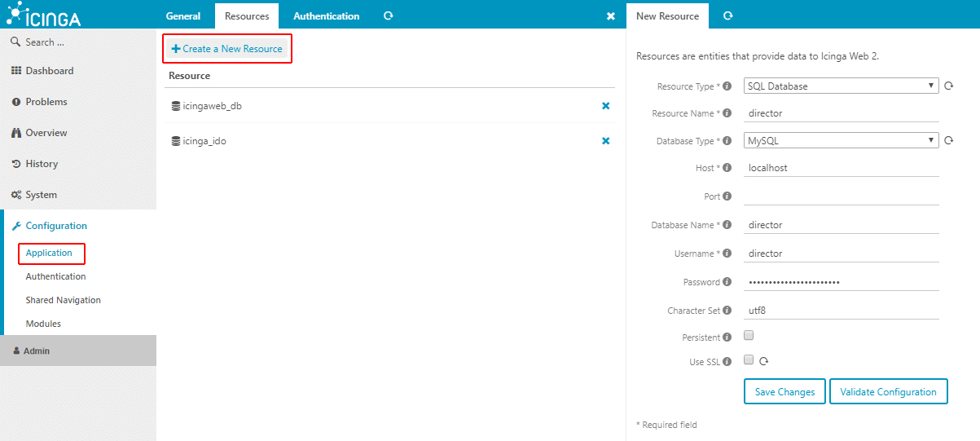The image size is (980, 441).
Task: Click reload icon next to Database Type
Action: pyautogui.click(x=949, y=141)
